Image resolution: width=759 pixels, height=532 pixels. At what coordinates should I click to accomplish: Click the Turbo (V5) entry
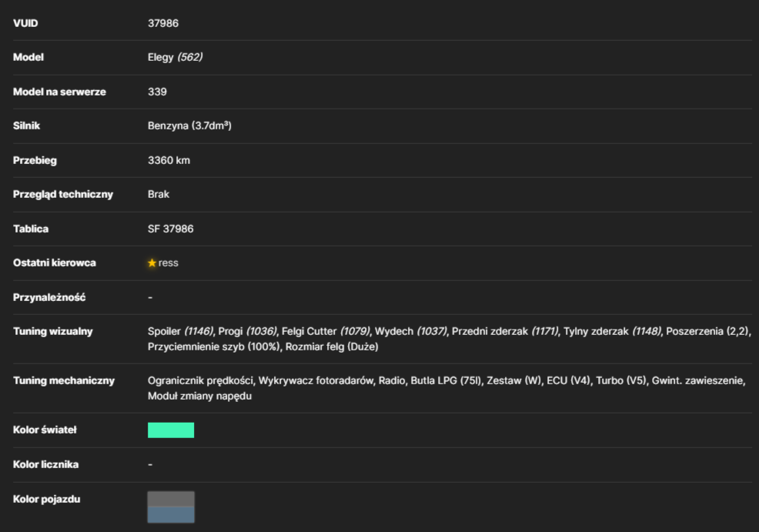coord(621,380)
